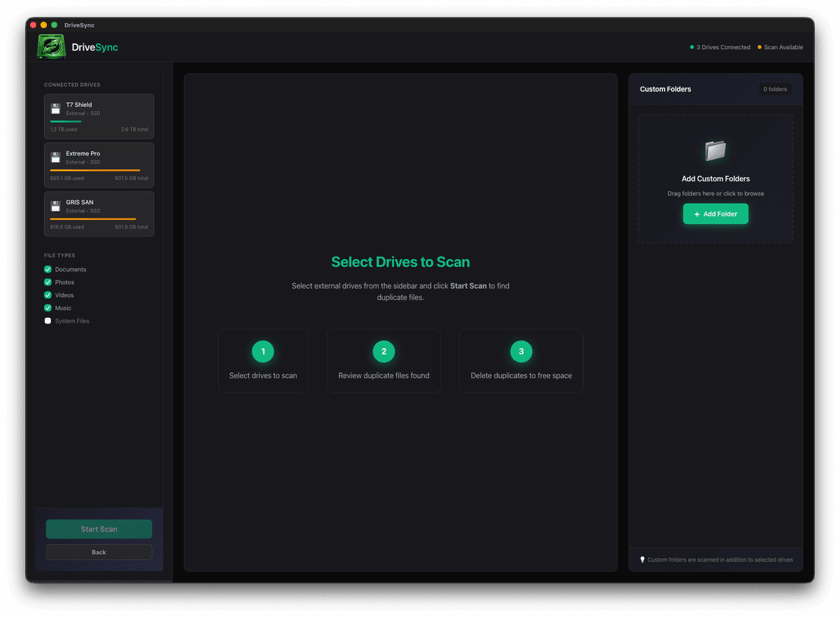Image resolution: width=840 pixels, height=617 pixels.
Task: Click the Back button
Action: [x=99, y=552]
